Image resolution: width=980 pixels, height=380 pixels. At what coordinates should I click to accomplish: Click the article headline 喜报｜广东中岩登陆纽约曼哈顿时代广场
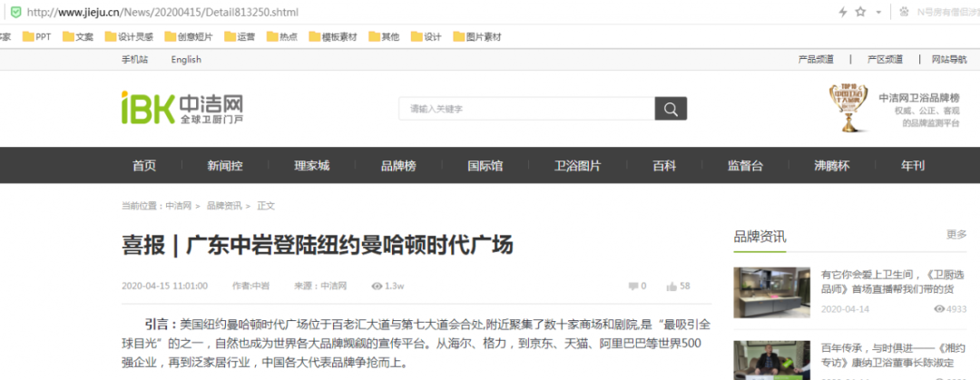tap(318, 245)
